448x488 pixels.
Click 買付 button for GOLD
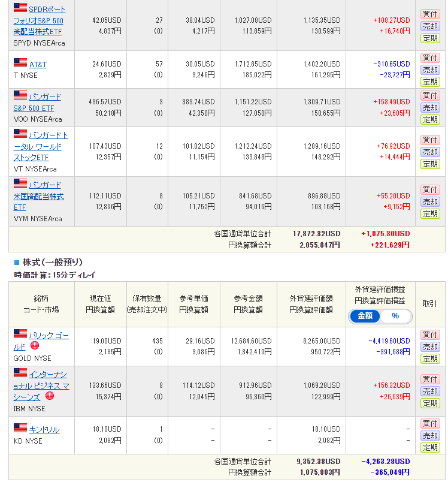(430, 335)
